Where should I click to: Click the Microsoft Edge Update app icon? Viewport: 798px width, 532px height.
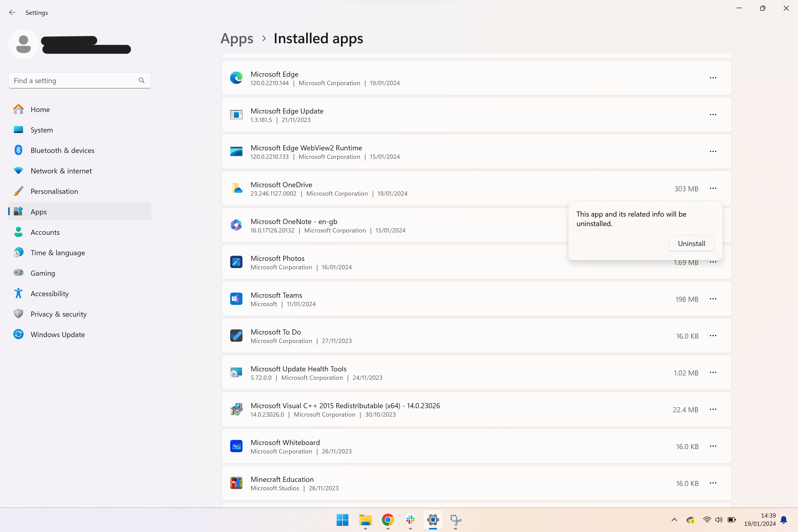pyautogui.click(x=236, y=115)
